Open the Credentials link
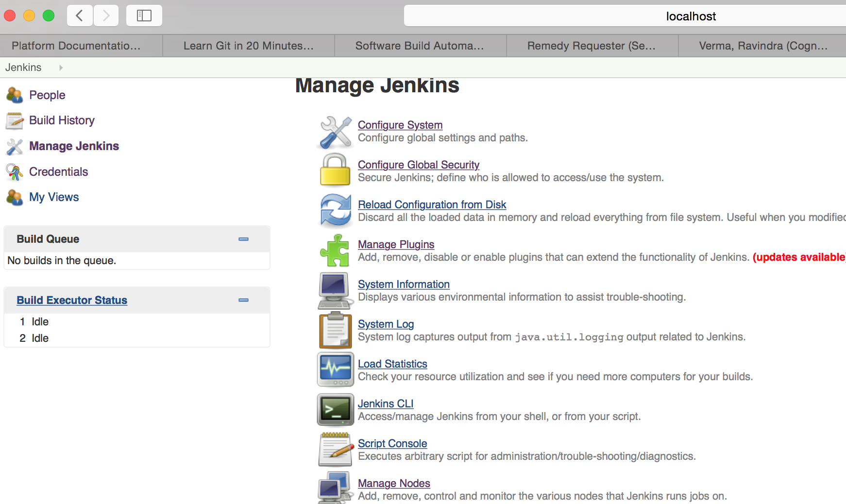Viewport: 846px width, 504px height. pos(58,172)
